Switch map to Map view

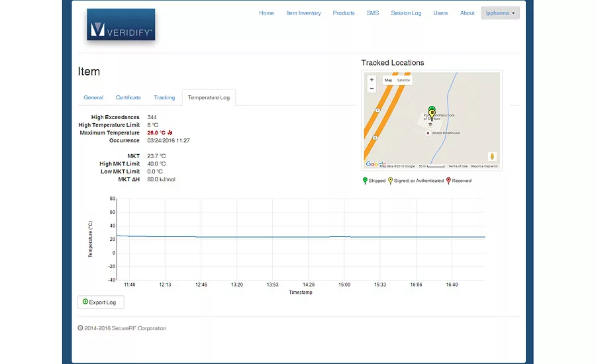pyautogui.click(x=388, y=80)
